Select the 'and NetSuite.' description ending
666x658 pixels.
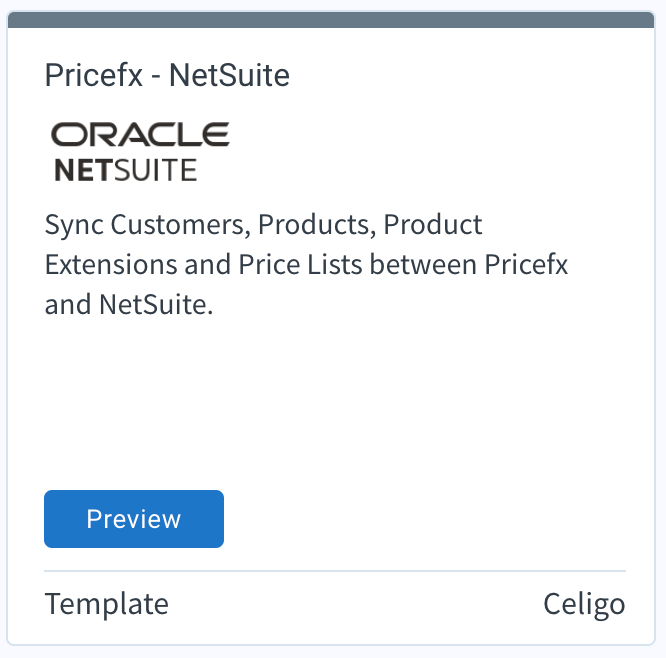(x=129, y=304)
